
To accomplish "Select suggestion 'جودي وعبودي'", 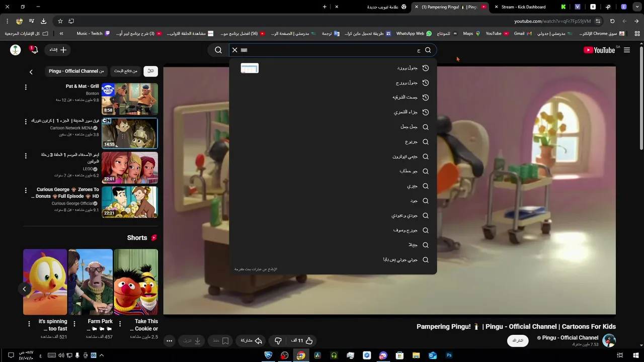I will click(333, 215).
